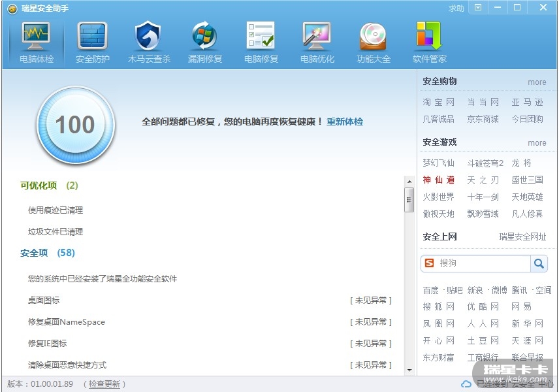Open the 搜狐网 link
This screenshot has width=559, height=392.
pos(438,307)
